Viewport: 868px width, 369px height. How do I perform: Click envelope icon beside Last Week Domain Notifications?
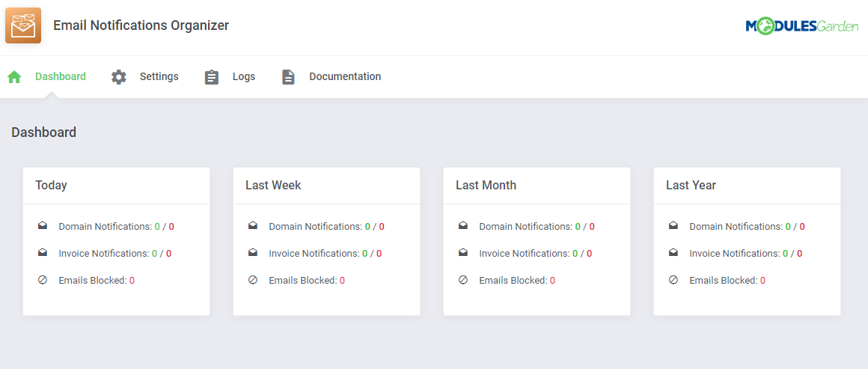[253, 226]
